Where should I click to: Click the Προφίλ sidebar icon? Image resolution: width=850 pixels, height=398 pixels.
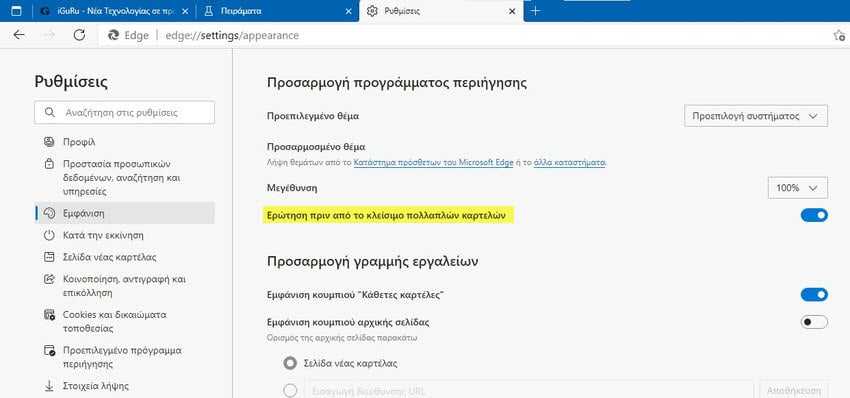click(x=49, y=142)
